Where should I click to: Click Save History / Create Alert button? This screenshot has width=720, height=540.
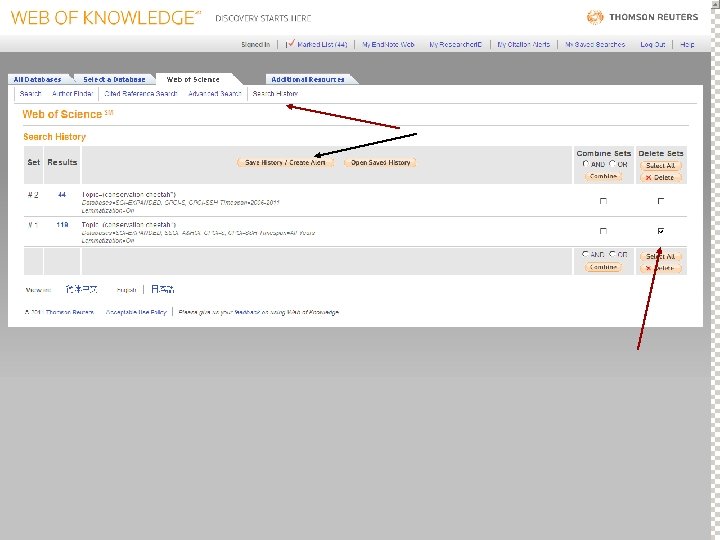click(x=285, y=163)
